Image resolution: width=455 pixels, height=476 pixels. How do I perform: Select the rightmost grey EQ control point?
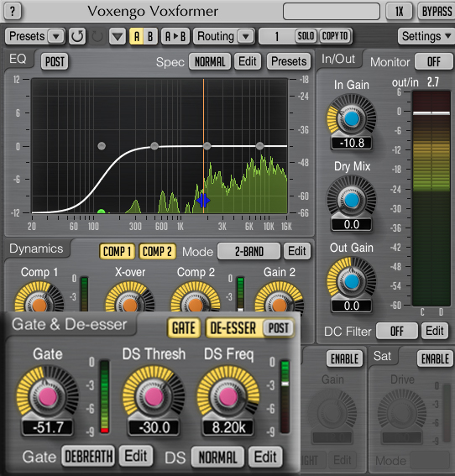[259, 146]
